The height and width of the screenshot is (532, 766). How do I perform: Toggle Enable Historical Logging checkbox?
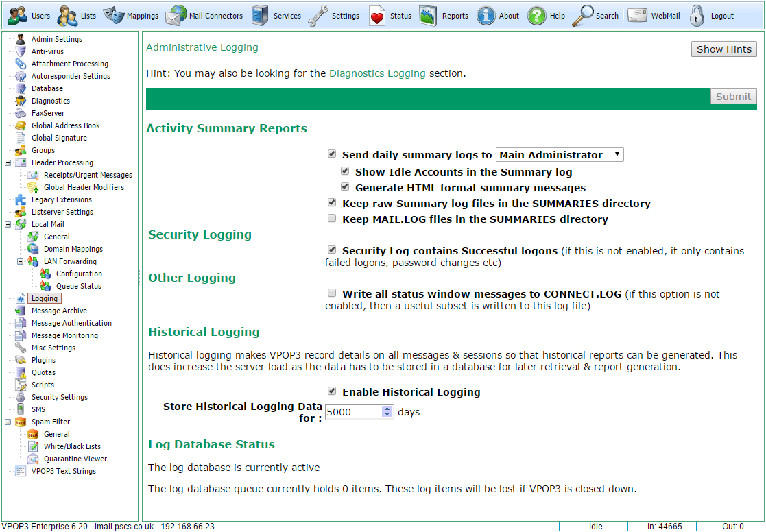(x=332, y=391)
